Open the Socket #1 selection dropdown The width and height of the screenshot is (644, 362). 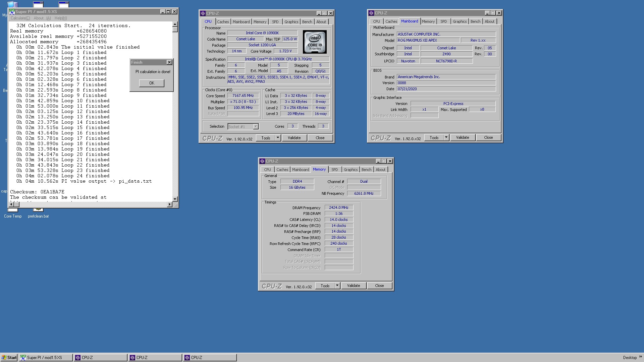pos(256,127)
